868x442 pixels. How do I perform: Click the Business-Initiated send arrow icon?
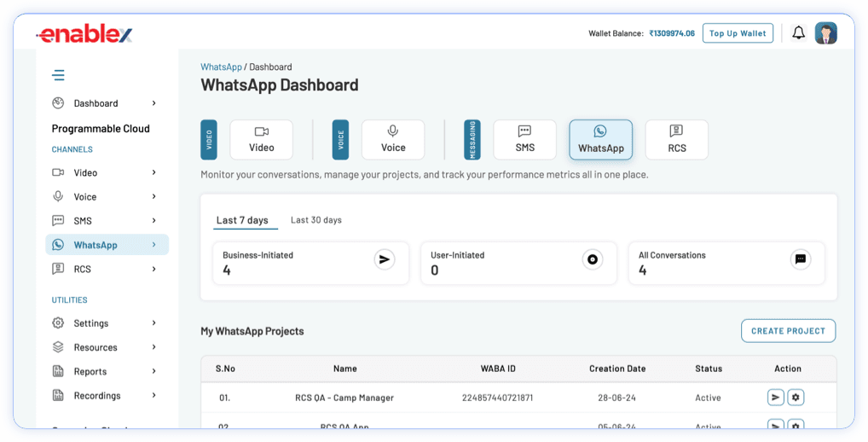point(385,259)
